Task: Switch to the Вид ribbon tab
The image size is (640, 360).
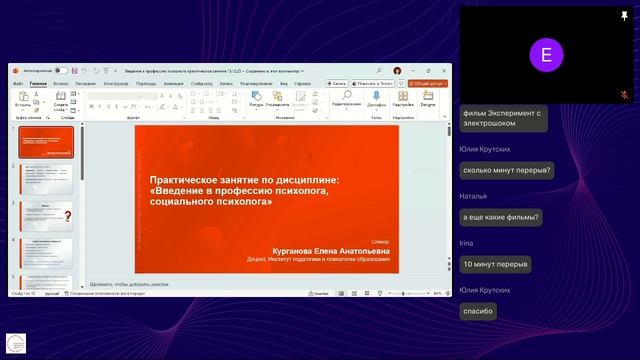Action: pyautogui.click(x=283, y=83)
